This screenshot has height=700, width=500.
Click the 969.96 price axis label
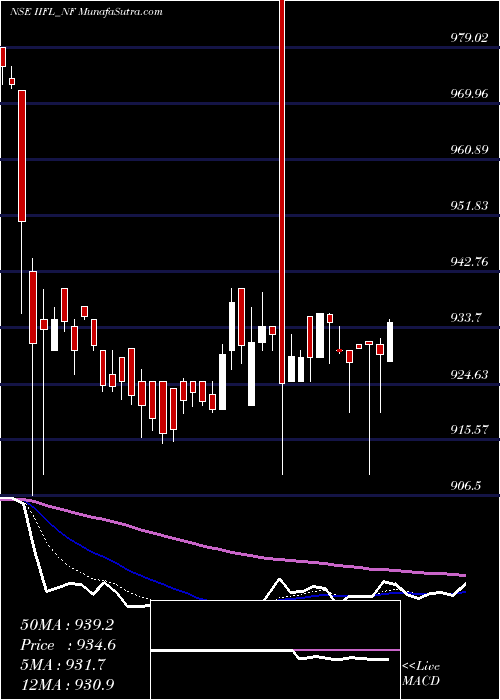[468, 94]
